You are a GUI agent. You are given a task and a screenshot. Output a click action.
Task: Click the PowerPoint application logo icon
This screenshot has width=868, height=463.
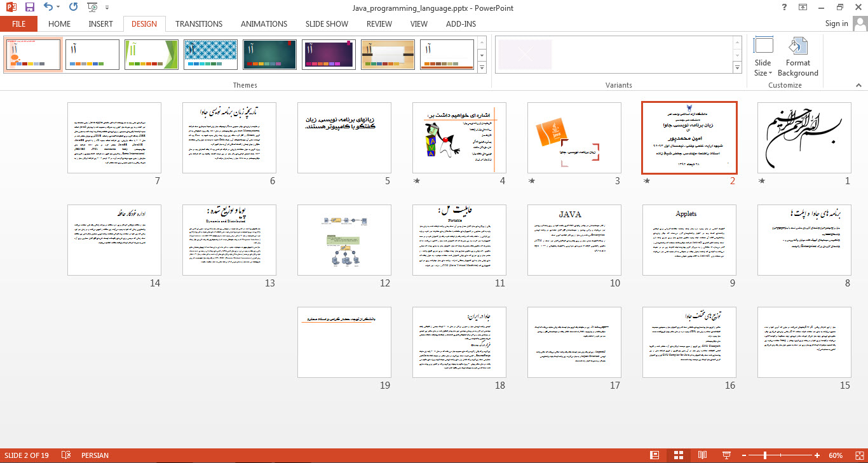coord(10,8)
